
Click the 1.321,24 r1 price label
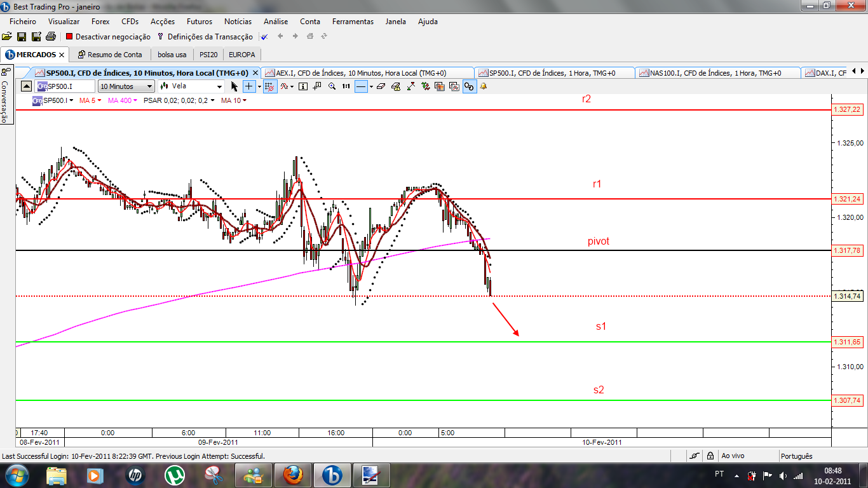(x=848, y=199)
